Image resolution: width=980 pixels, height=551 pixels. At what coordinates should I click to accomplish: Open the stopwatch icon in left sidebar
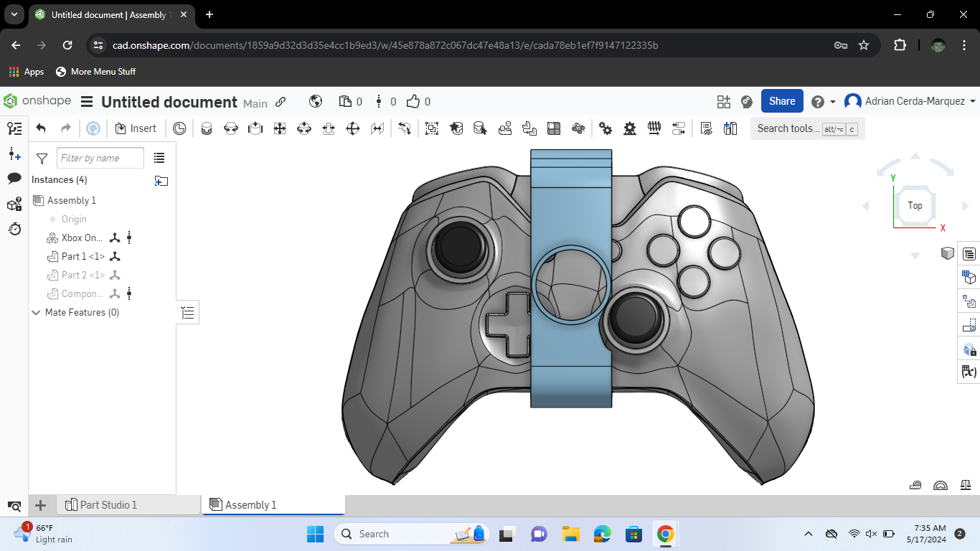tap(14, 229)
